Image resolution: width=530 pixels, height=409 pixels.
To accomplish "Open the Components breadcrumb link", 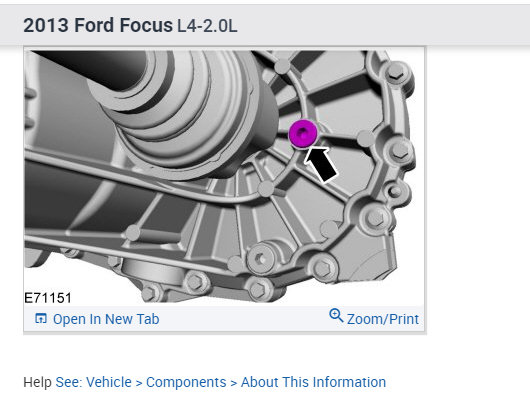I will [186, 382].
